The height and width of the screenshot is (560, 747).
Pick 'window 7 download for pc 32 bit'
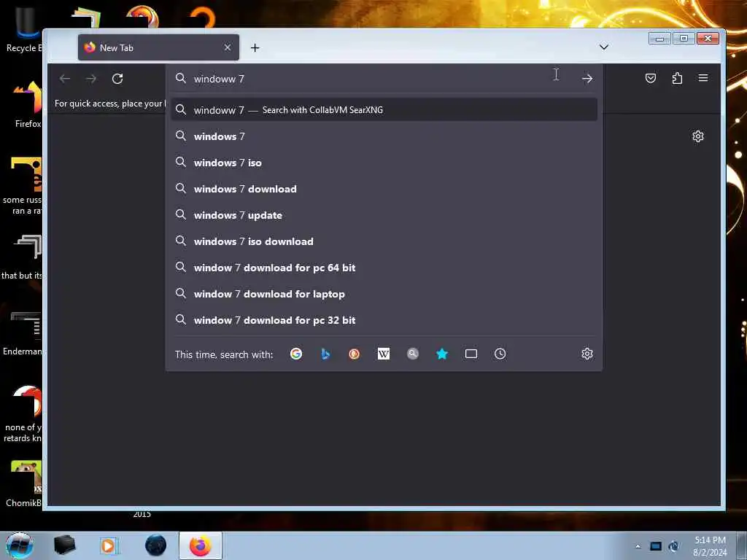[x=384, y=320]
